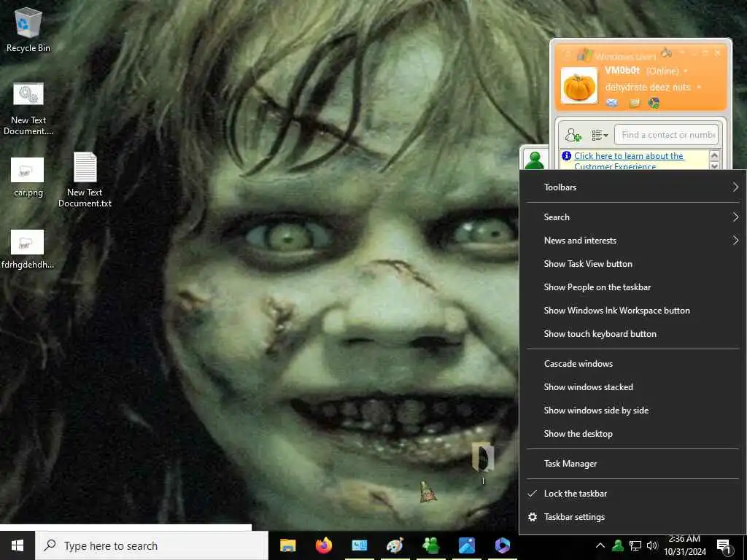The image size is (747, 560).
Task: Open the Messenger show menu arrow
Action: [682, 52]
